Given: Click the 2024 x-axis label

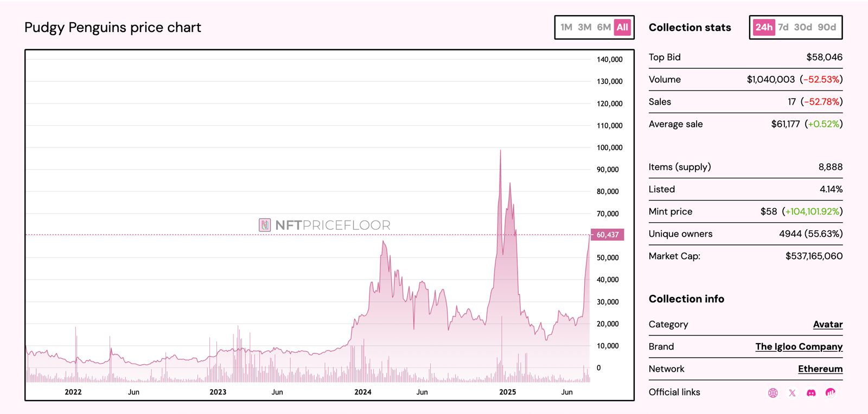Looking at the screenshot, I should (363, 392).
